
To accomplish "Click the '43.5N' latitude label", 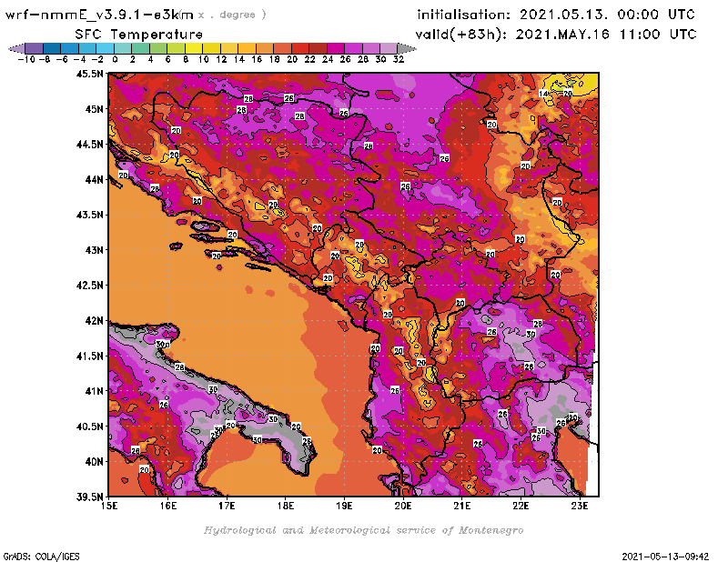I will 89,215.
